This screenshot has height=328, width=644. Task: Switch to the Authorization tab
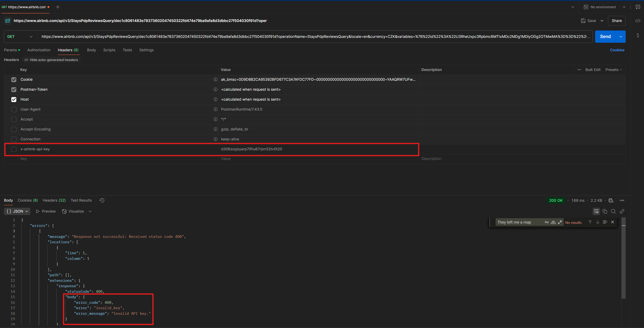[x=39, y=50]
